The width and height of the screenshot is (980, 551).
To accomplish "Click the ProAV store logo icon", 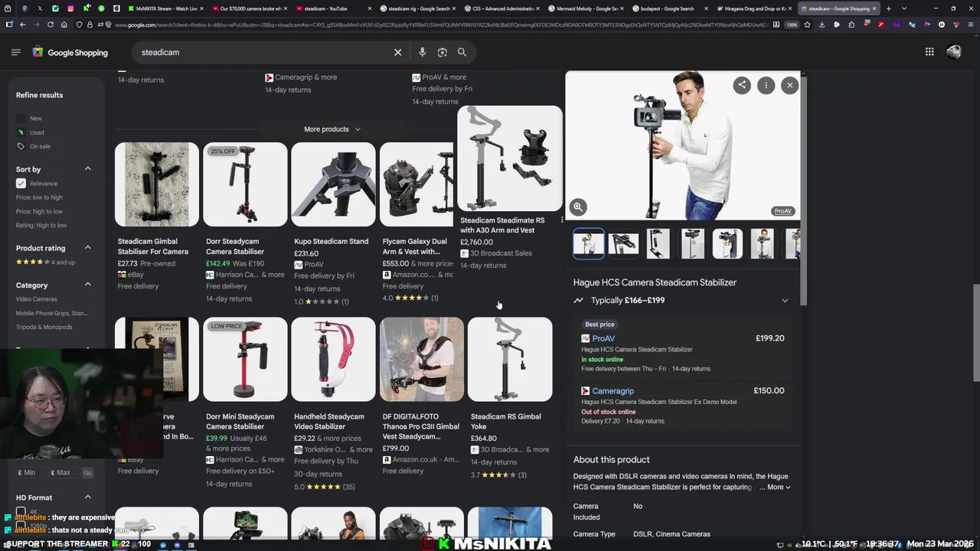I will (585, 338).
